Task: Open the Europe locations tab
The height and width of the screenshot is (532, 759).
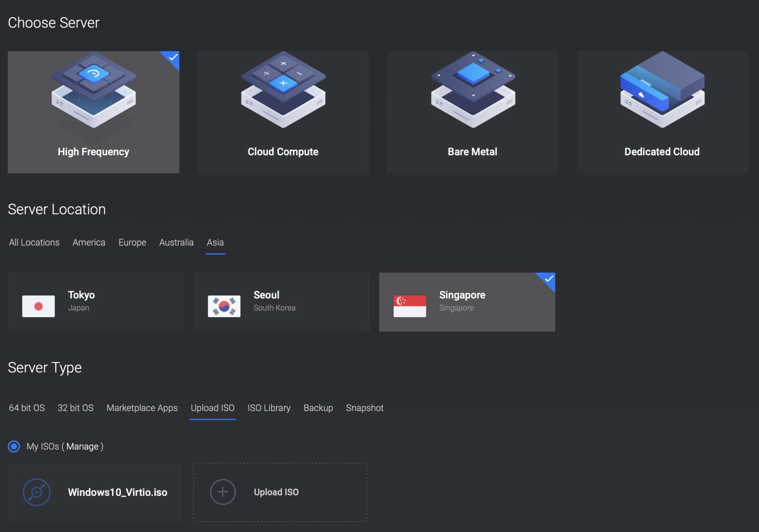Action: [132, 242]
